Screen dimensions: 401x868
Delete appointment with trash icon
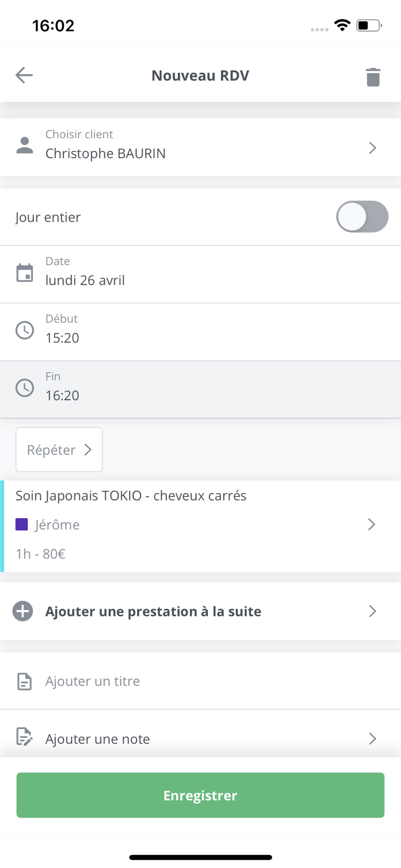coord(373,77)
